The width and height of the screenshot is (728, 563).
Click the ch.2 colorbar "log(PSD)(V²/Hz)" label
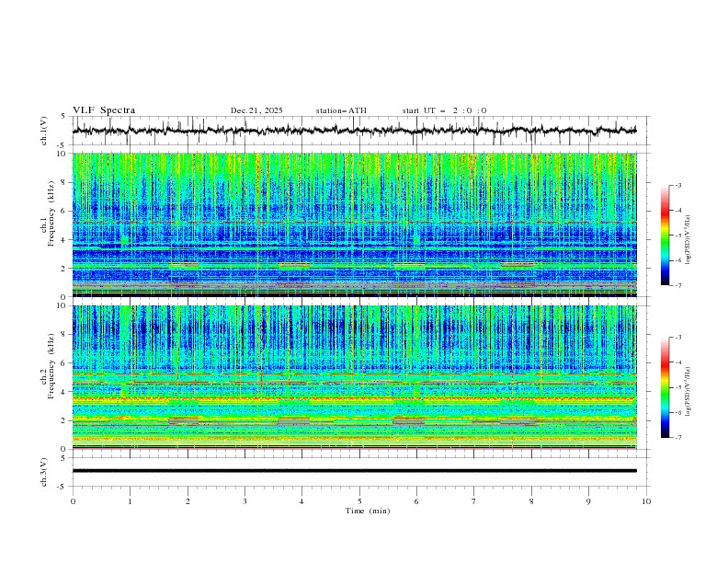(x=688, y=391)
